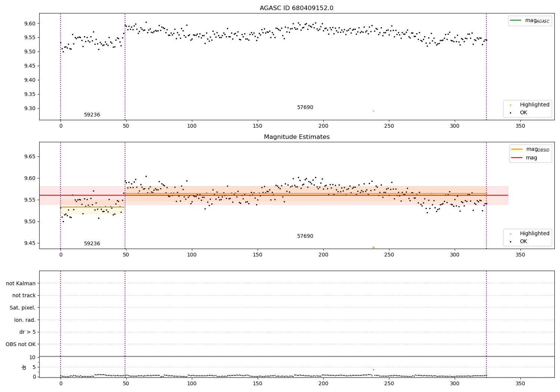Click the 'not track' flag label

(24, 295)
